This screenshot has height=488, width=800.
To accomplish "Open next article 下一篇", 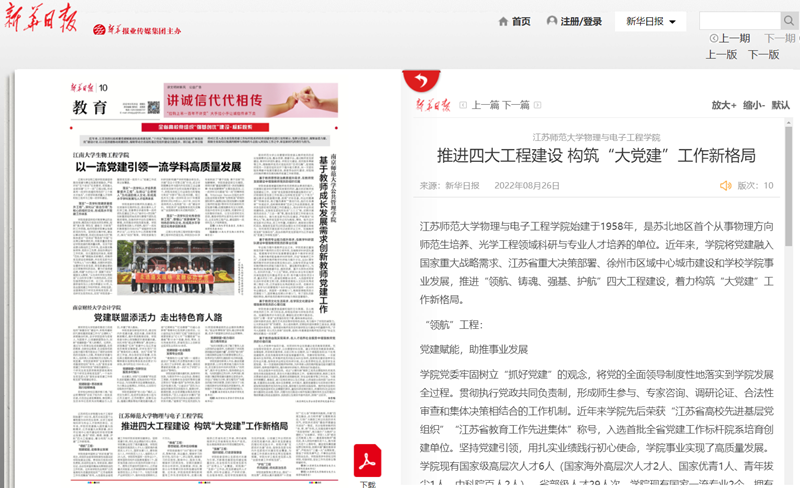I will click(516, 104).
